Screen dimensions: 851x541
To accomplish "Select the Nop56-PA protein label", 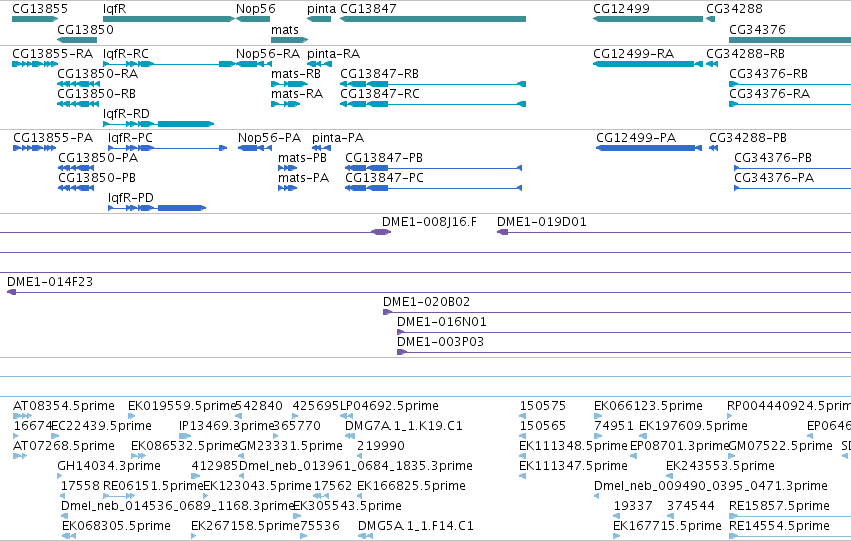I will 269,138.
